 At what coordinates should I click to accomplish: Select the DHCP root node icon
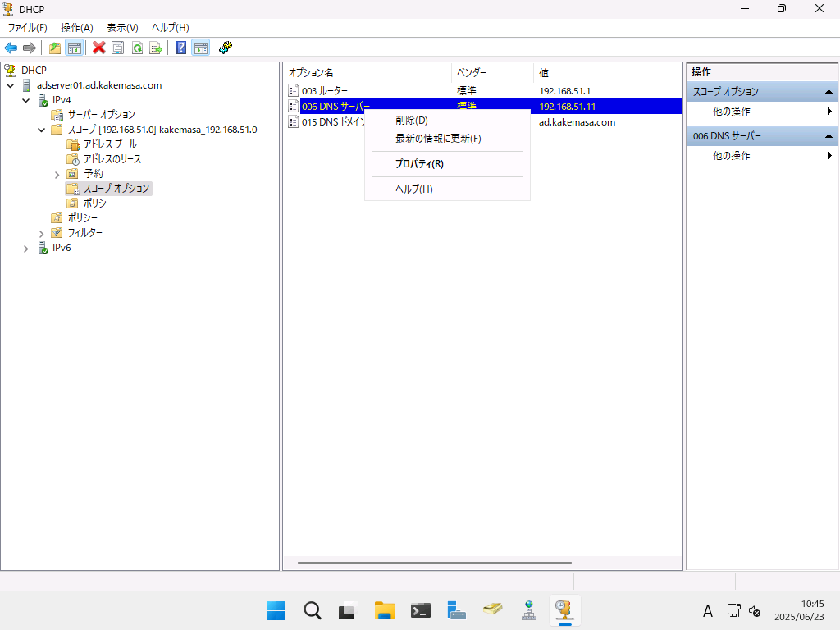coord(10,71)
